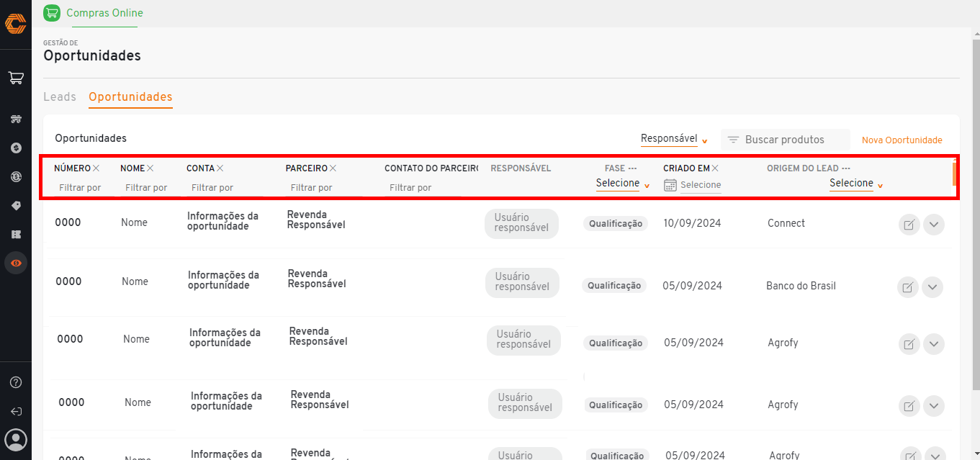This screenshot has height=460, width=980.
Task: Select the Oportunidades tab
Action: click(x=130, y=96)
